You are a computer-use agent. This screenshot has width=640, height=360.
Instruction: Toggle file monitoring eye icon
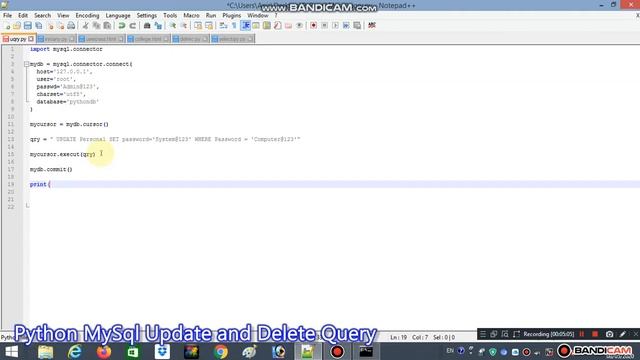299,26
